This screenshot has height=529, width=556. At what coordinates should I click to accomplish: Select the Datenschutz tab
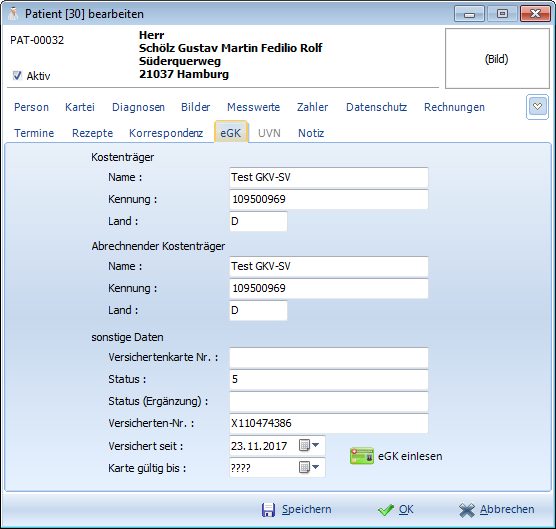377,107
